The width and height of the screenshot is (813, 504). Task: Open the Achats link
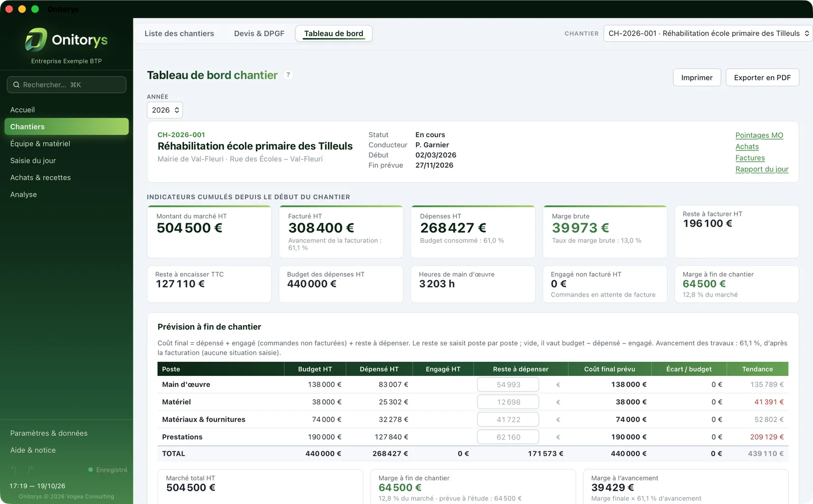(x=747, y=146)
